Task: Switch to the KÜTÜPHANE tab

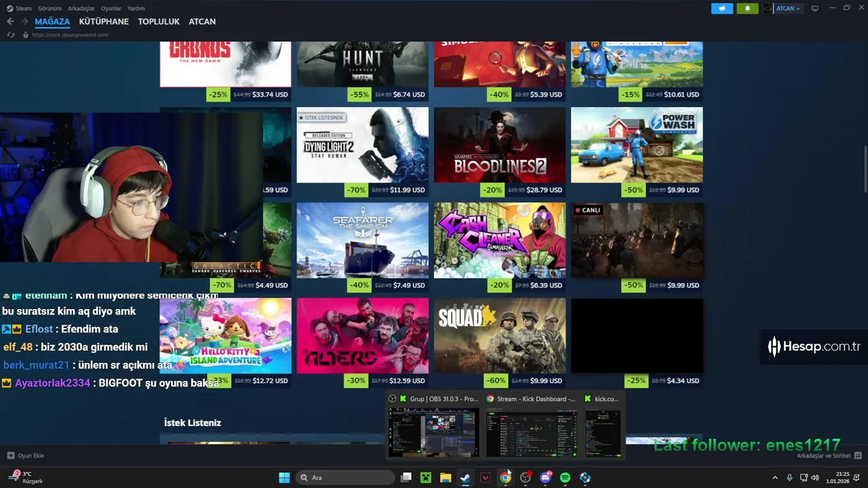Action: point(104,22)
